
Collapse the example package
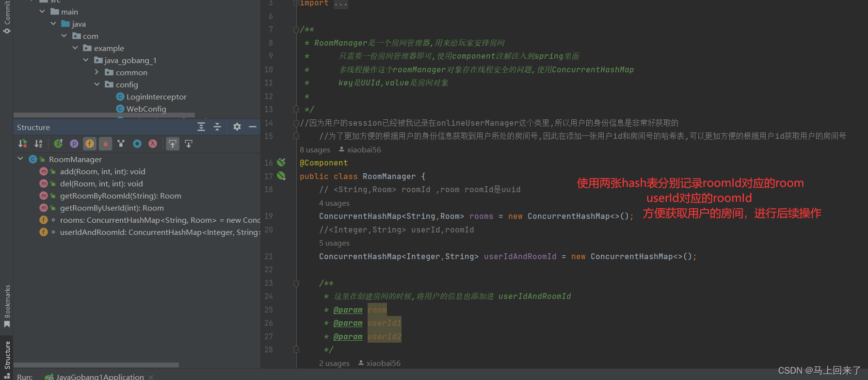click(x=75, y=48)
